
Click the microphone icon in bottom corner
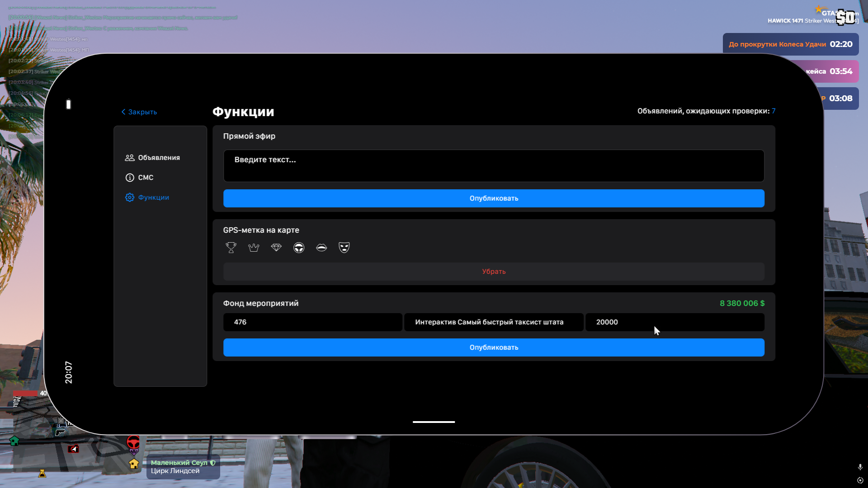[x=860, y=467]
